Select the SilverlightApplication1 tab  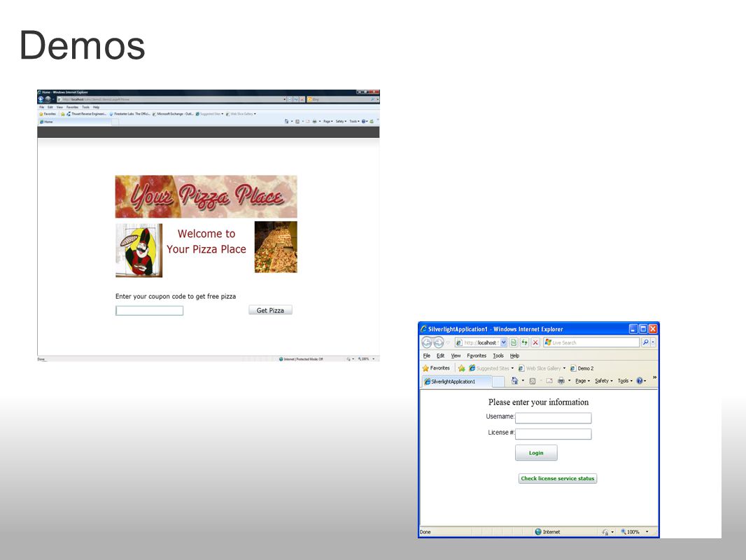456,381
